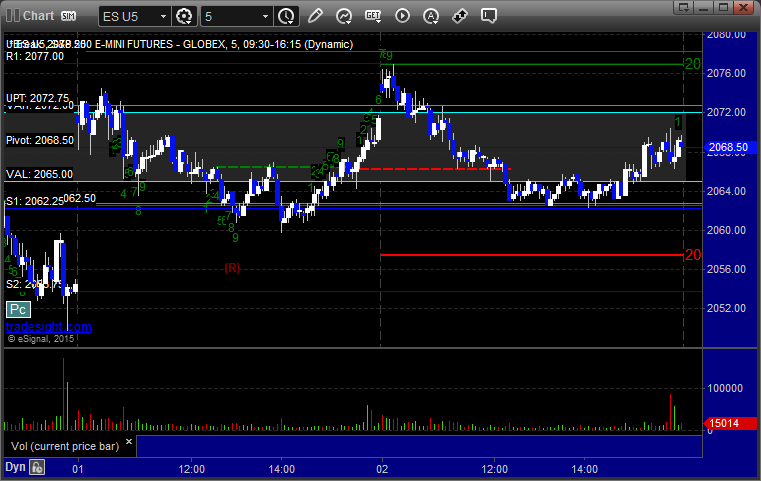Click the 01 date axis label
761x481 pixels.
click(x=78, y=469)
